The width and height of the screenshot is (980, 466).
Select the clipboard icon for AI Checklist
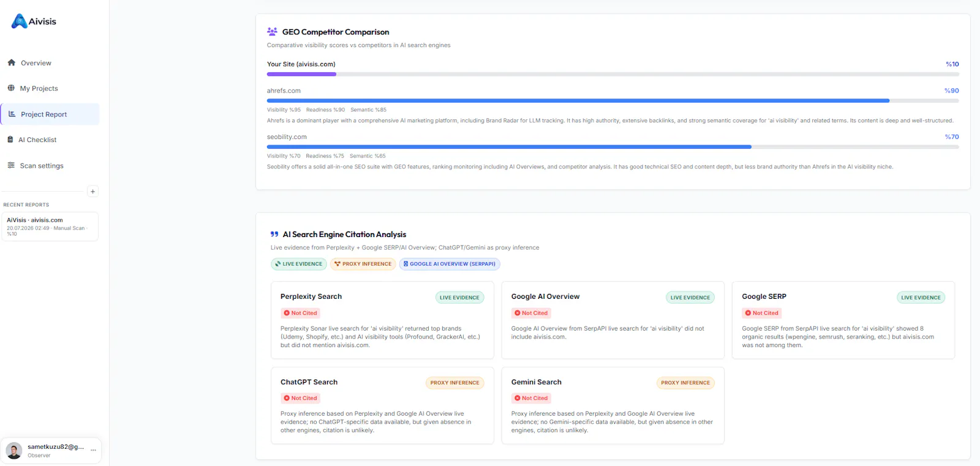coord(10,140)
